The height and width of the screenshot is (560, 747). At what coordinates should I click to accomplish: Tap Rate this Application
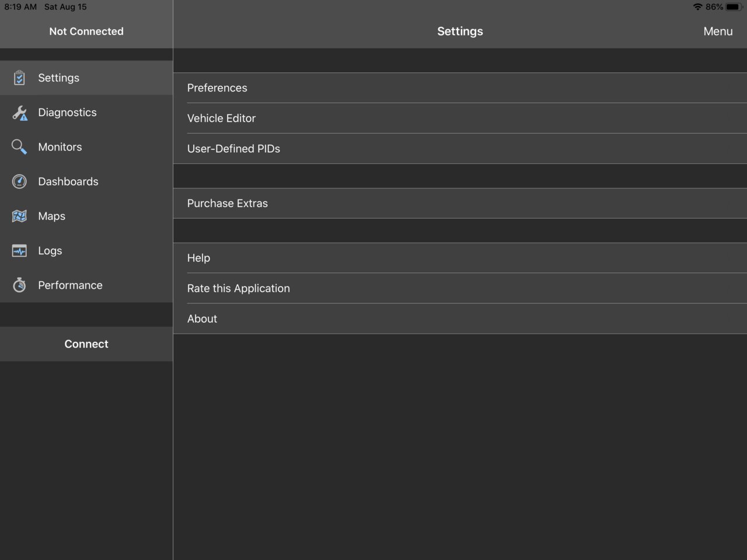pyautogui.click(x=460, y=288)
